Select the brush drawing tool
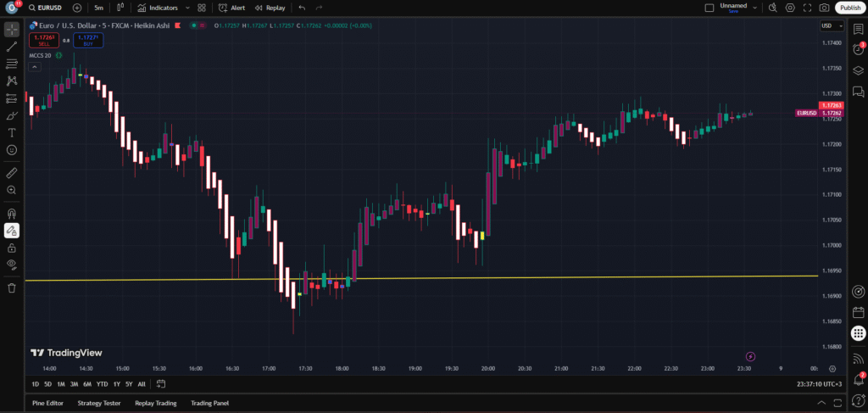 pyautogui.click(x=12, y=115)
